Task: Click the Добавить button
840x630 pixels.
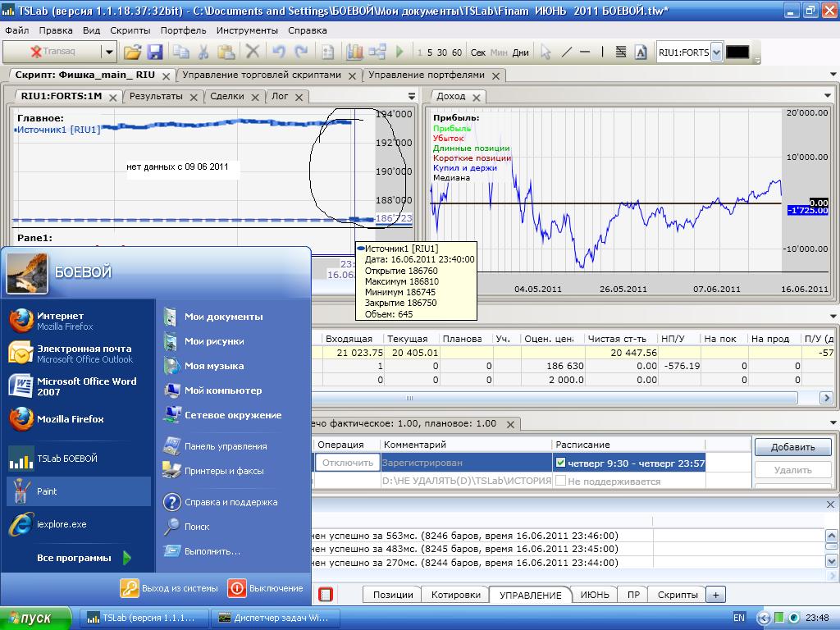Action: click(x=792, y=447)
